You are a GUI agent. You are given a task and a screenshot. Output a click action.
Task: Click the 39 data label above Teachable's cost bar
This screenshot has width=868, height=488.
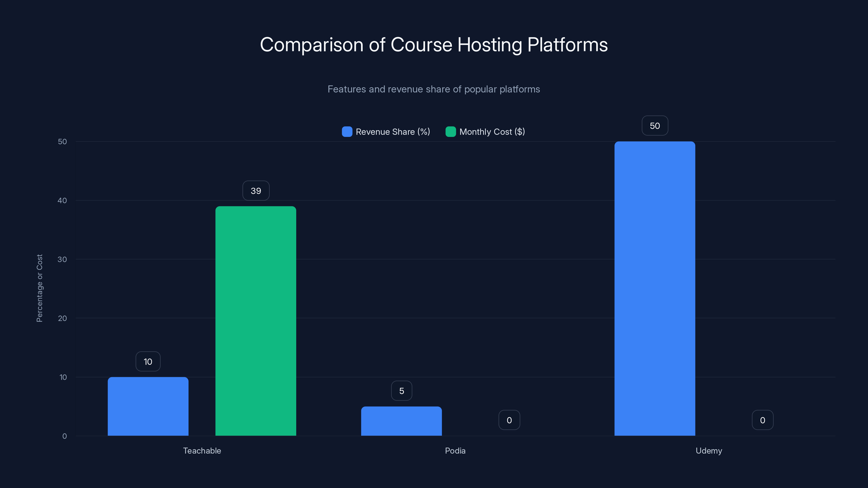point(256,190)
